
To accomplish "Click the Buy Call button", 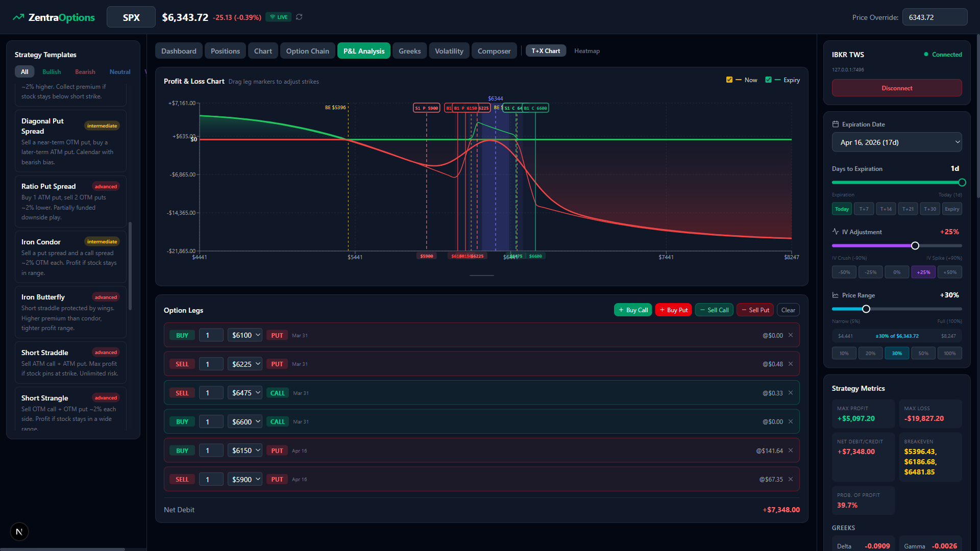I will [x=633, y=310].
